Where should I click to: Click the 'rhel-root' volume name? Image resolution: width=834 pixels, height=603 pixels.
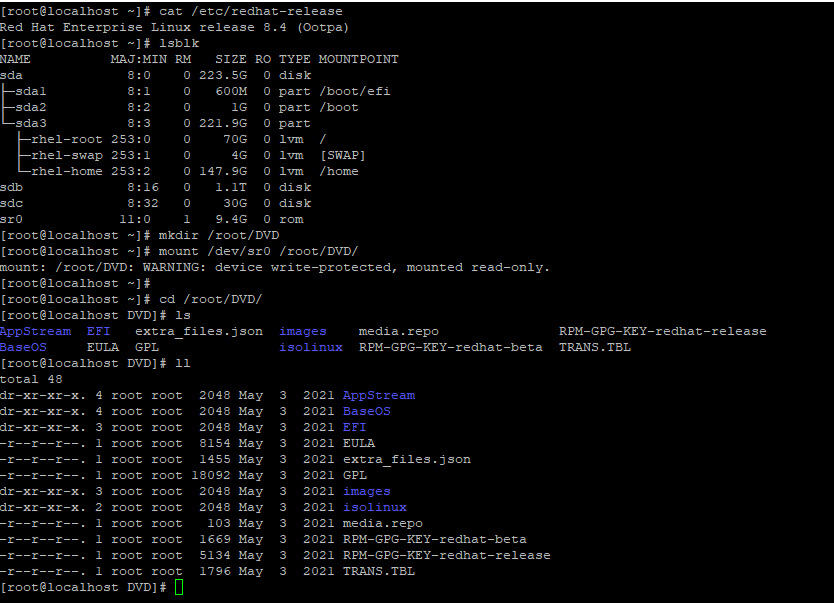[x=66, y=139]
